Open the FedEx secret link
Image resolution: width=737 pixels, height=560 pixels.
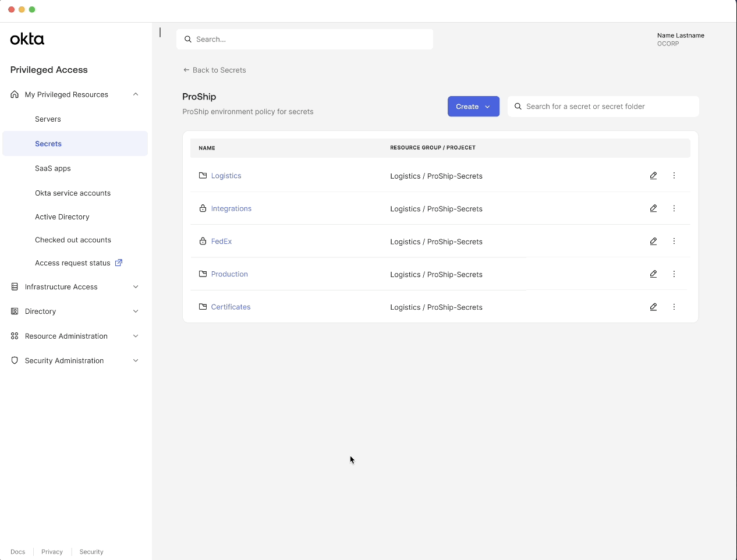(221, 241)
